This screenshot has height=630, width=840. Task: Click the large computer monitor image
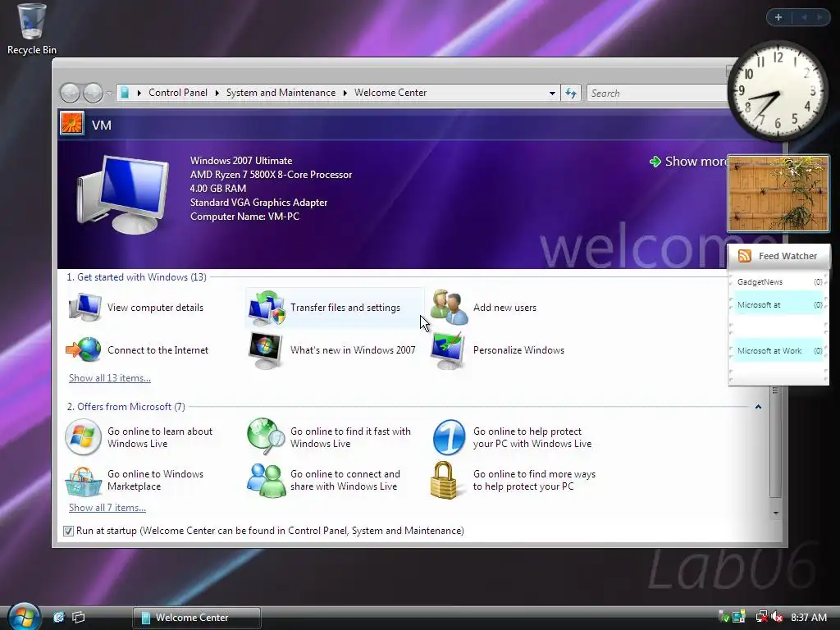coord(123,194)
